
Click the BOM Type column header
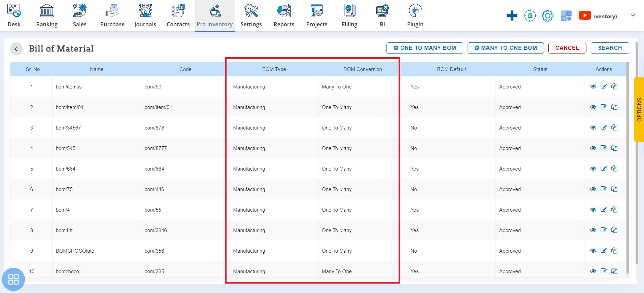tap(274, 69)
